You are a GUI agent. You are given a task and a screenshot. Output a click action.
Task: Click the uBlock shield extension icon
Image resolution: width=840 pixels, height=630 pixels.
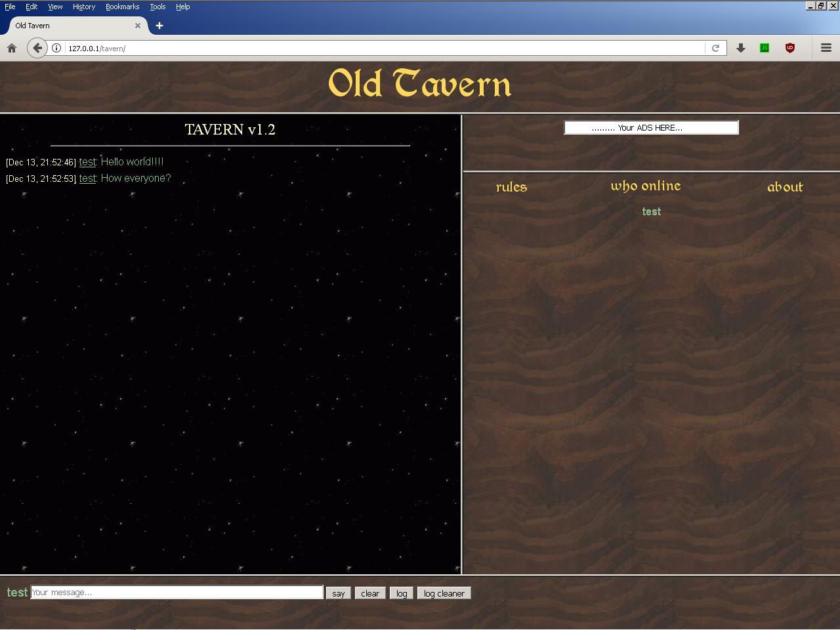(790, 48)
